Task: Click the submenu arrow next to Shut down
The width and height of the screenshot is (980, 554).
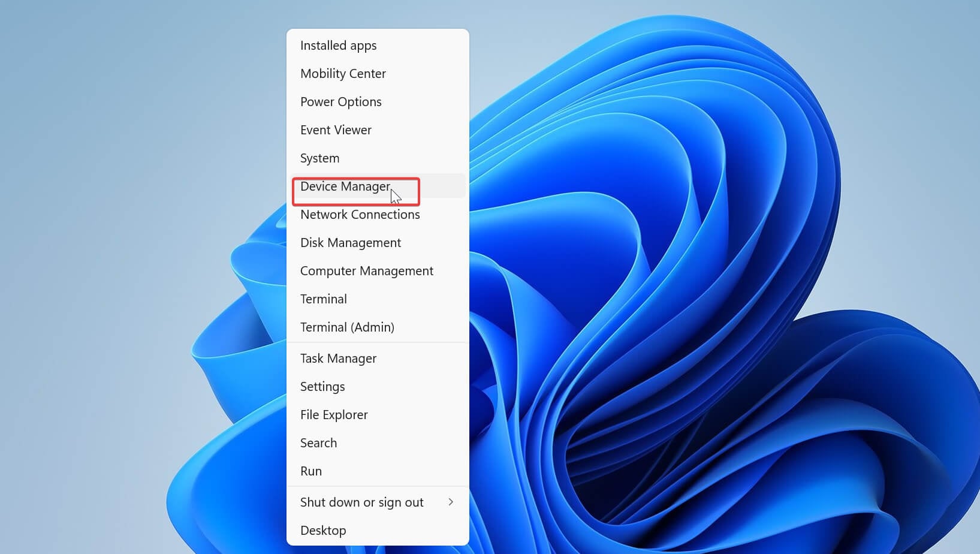Action: point(451,502)
